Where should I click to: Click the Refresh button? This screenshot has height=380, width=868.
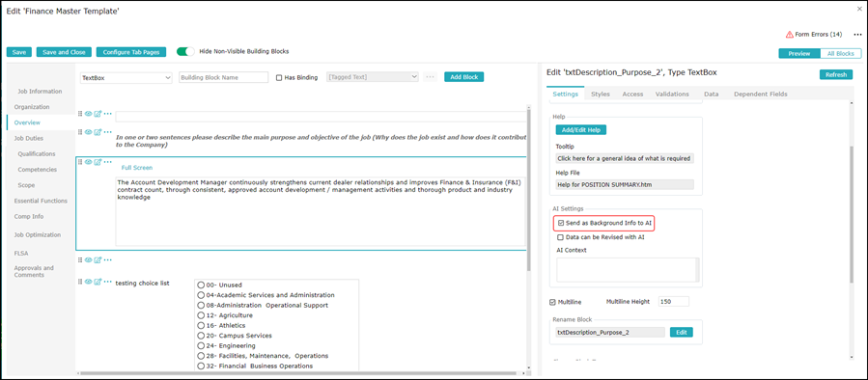coord(836,74)
